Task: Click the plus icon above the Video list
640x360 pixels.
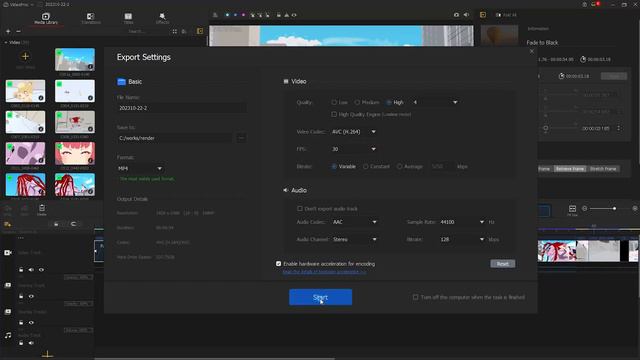Action: tap(8, 31)
